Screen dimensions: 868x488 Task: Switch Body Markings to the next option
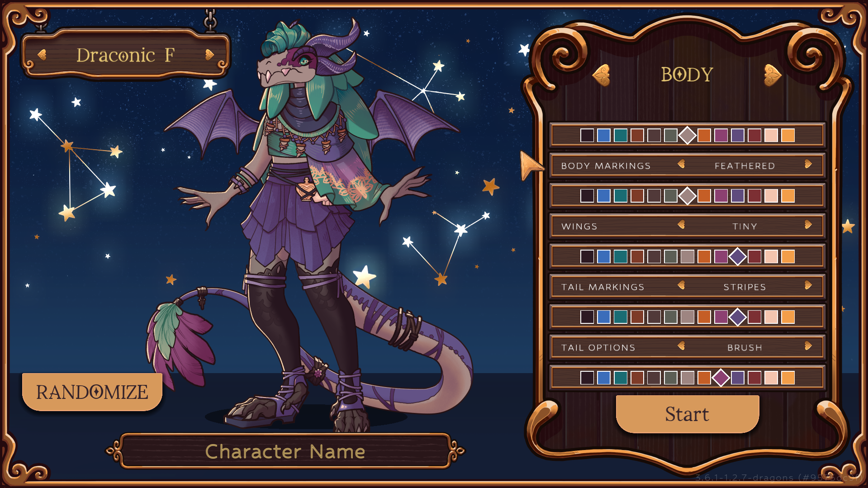tap(808, 164)
